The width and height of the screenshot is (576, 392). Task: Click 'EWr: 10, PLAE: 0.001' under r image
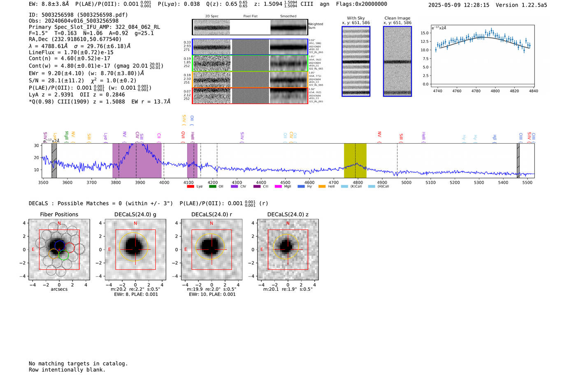pos(212,294)
